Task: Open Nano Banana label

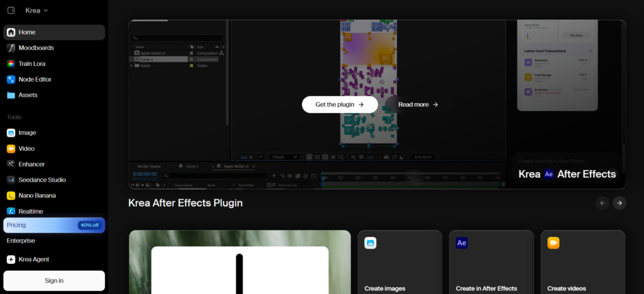Action: pos(37,195)
